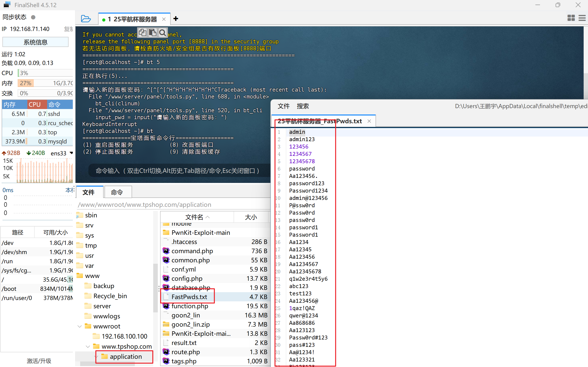588x367 pixels.
Task: Open the folder connection manager icon
Action: click(x=86, y=19)
